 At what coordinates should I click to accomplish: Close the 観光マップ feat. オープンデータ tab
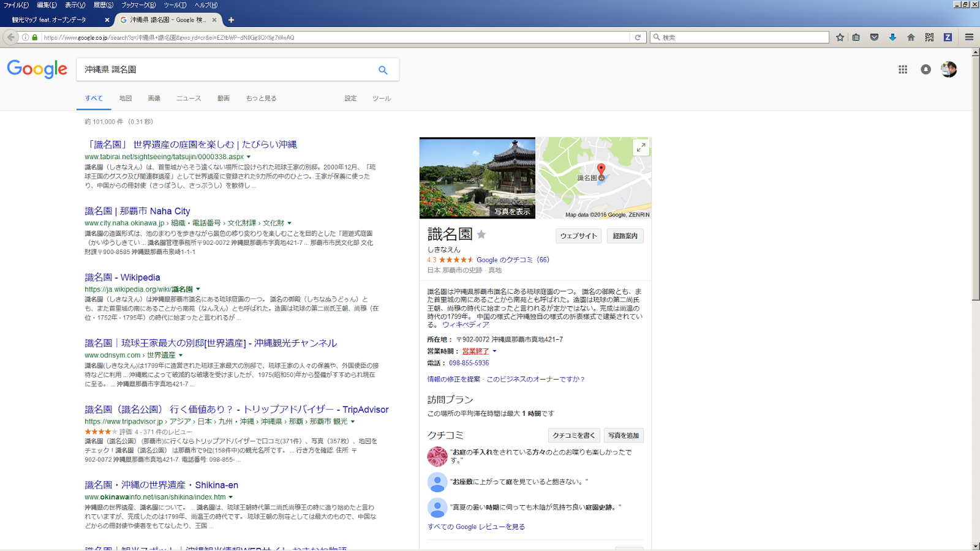(107, 20)
